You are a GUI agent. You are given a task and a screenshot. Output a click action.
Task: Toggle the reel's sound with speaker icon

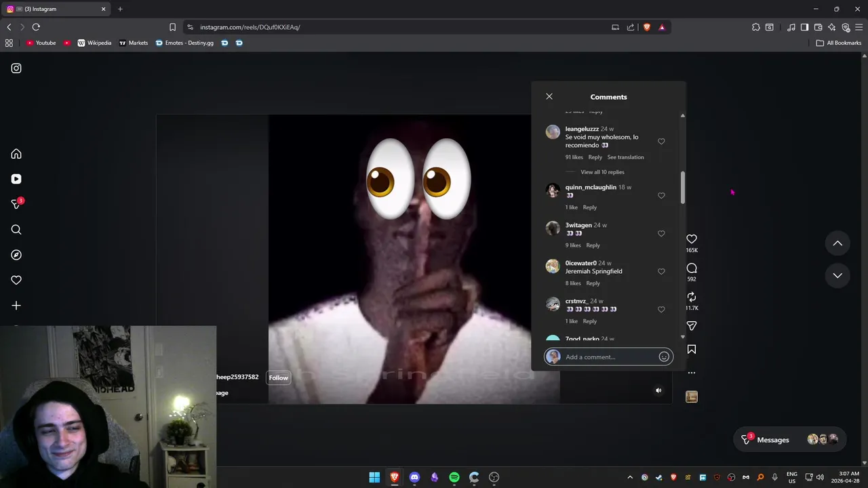point(658,390)
